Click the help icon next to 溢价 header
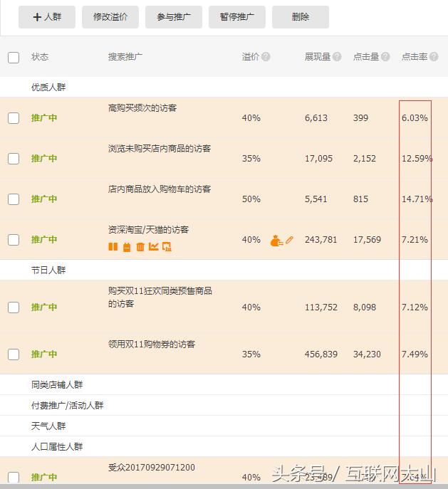 pos(266,57)
